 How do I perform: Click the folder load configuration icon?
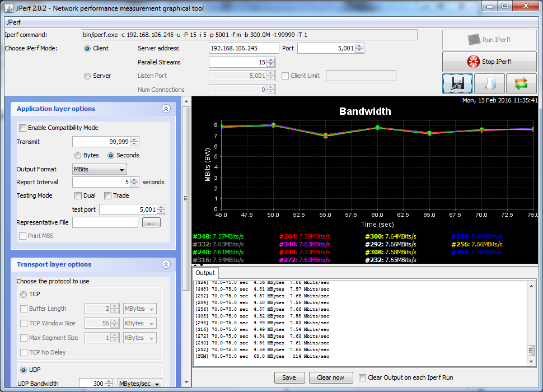(x=489, y=83)
